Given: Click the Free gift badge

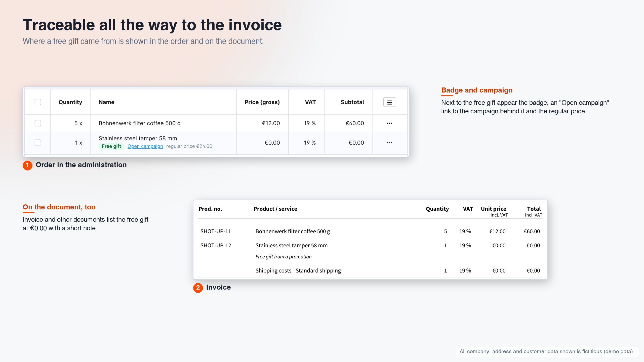Looking at the screenshot, I should point(111,146).
